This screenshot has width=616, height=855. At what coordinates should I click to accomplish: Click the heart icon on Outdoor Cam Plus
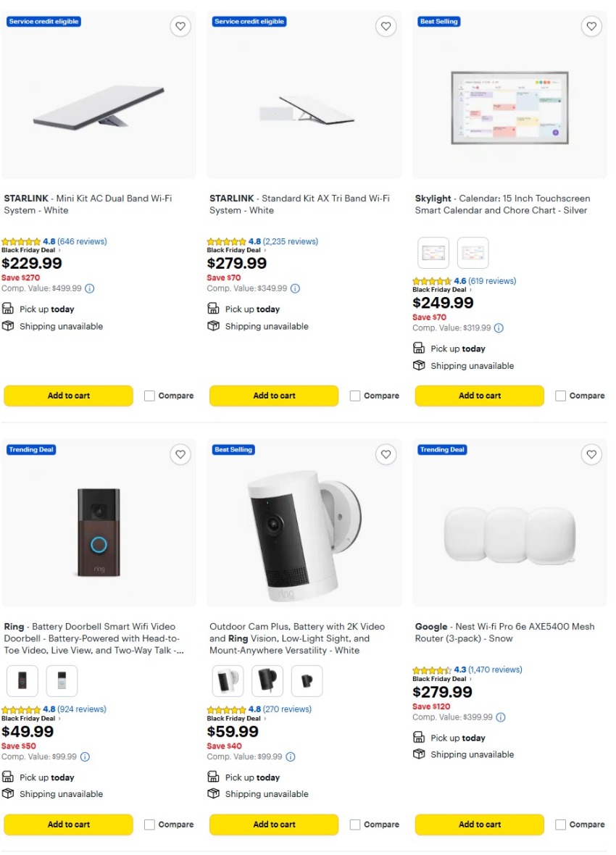(x=385, y=454)
